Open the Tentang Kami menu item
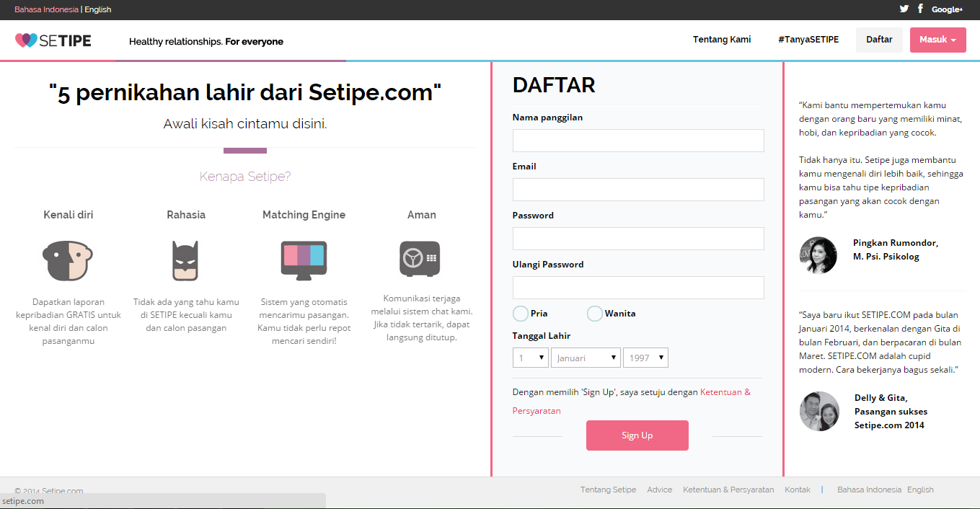980x509 pixels. tap(722, 40)
